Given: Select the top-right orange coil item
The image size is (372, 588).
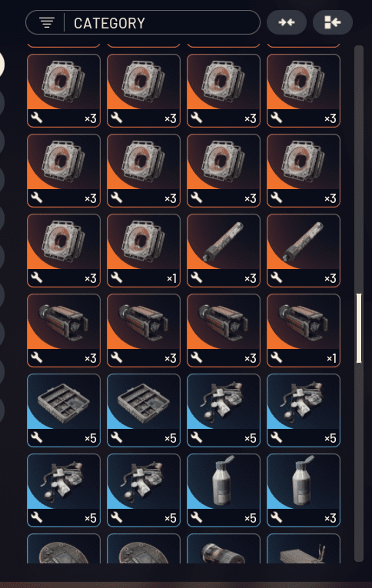Looking at the screenshot, I should (x=304, y=91).
